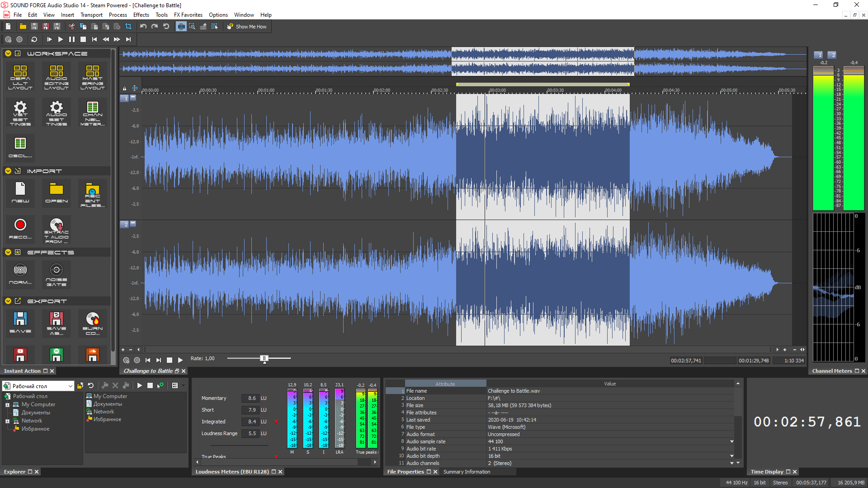Open Channel Meters workspace layout

coord(93,113)
